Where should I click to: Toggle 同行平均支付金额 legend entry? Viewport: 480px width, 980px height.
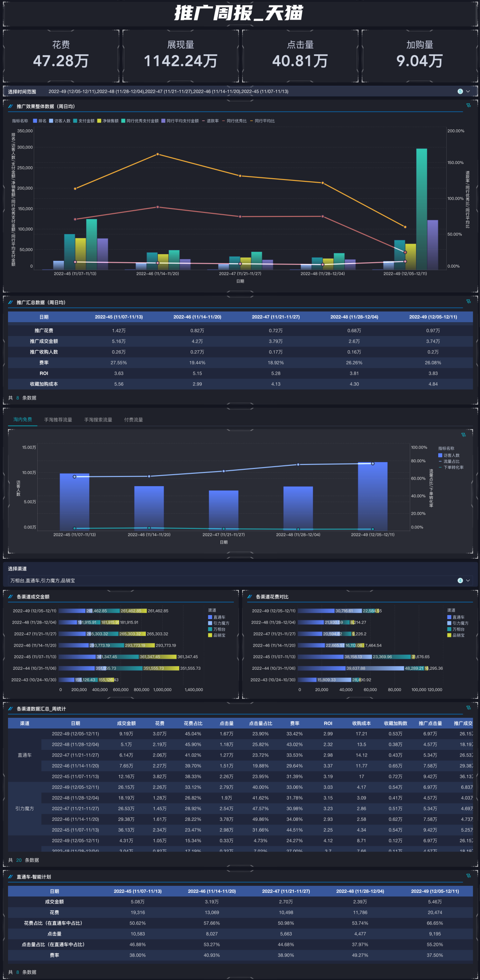[x=180, y=121]
